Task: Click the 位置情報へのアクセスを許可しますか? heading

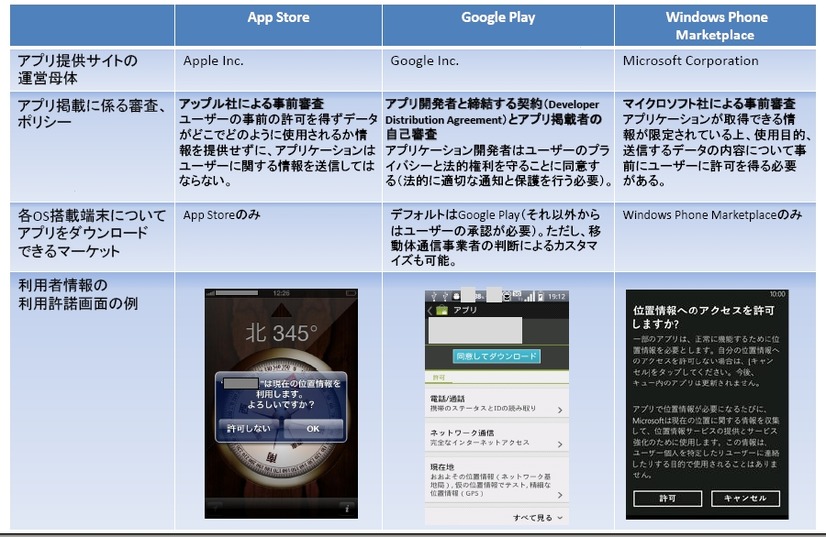Action: coord(704,317)
